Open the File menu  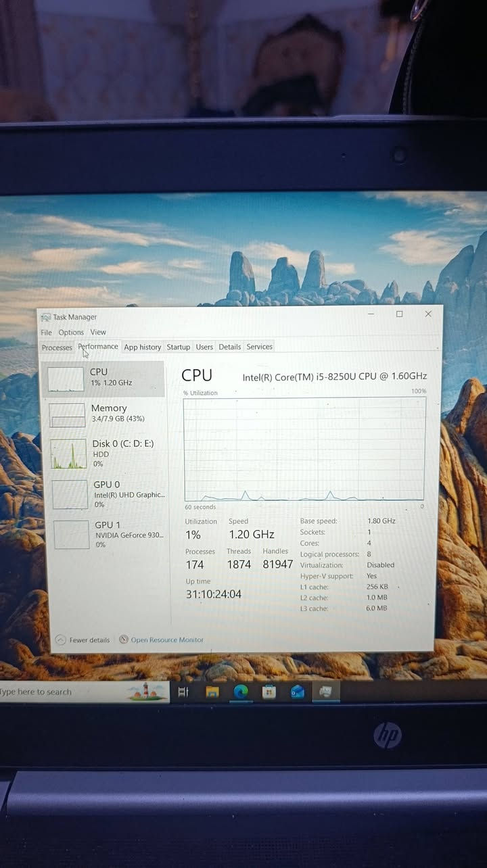46,333
